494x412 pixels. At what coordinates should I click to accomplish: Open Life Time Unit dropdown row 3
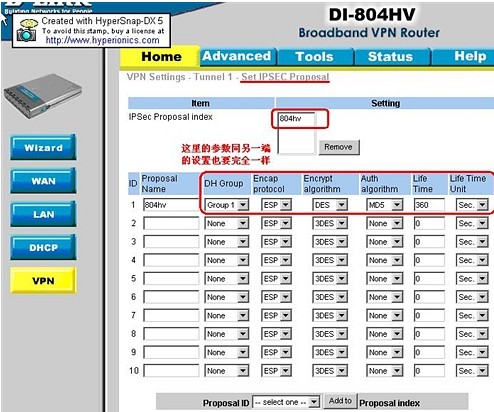(472, 241)
